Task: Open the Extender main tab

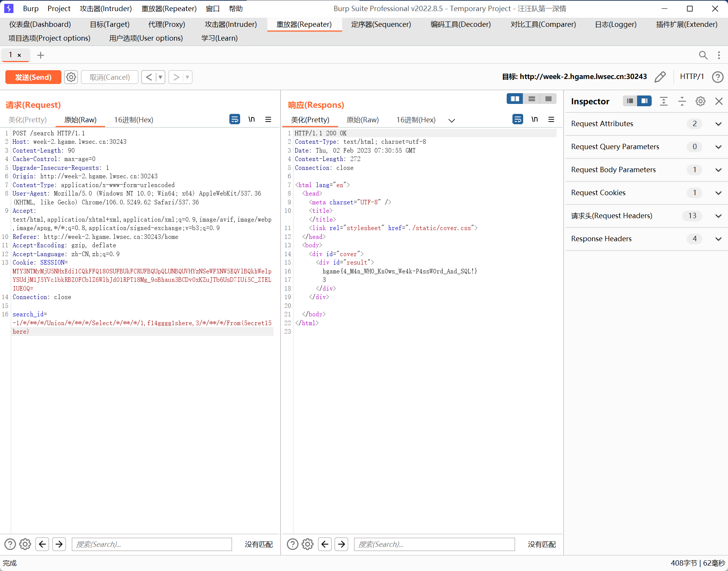Action: point(687,24)
